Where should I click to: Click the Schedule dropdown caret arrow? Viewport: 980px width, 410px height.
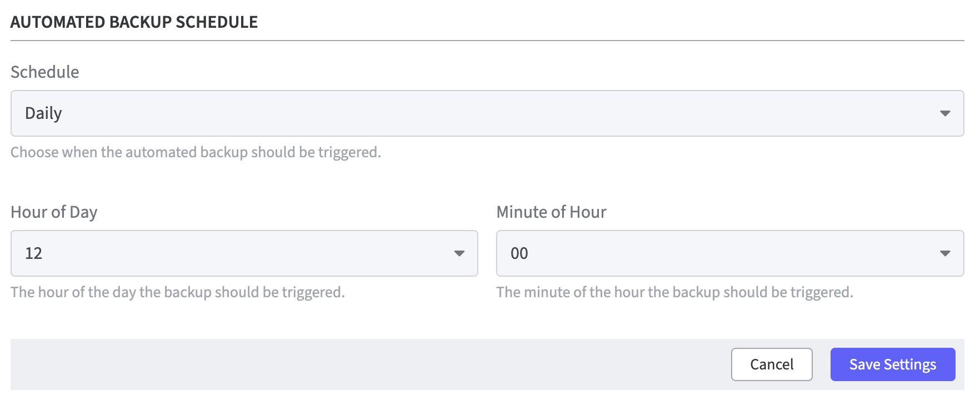click(944, 113)
